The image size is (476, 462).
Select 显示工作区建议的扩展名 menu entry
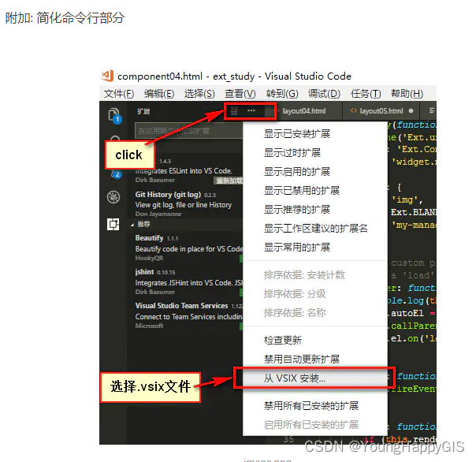point(316,228)
